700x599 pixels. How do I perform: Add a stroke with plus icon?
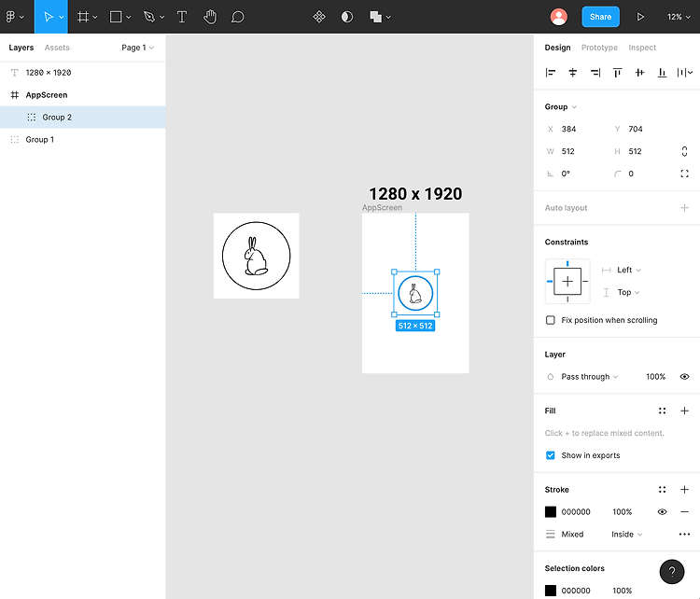point(684,490)
